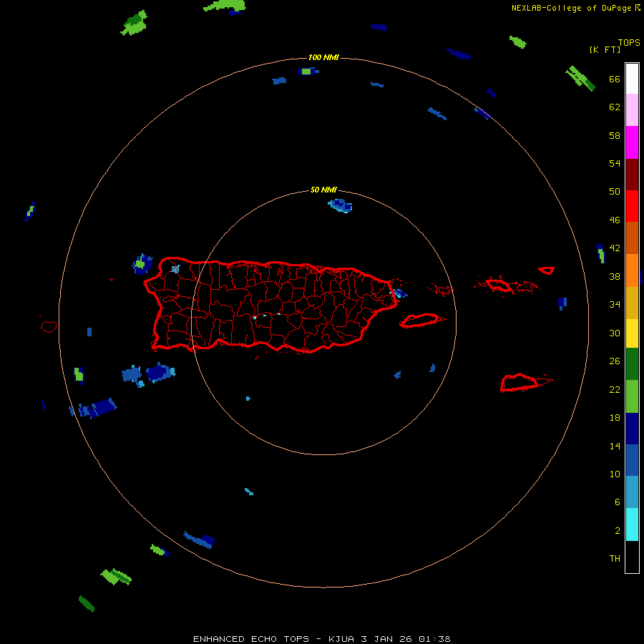Select the dark red 50-54 kft swatch

632,175
